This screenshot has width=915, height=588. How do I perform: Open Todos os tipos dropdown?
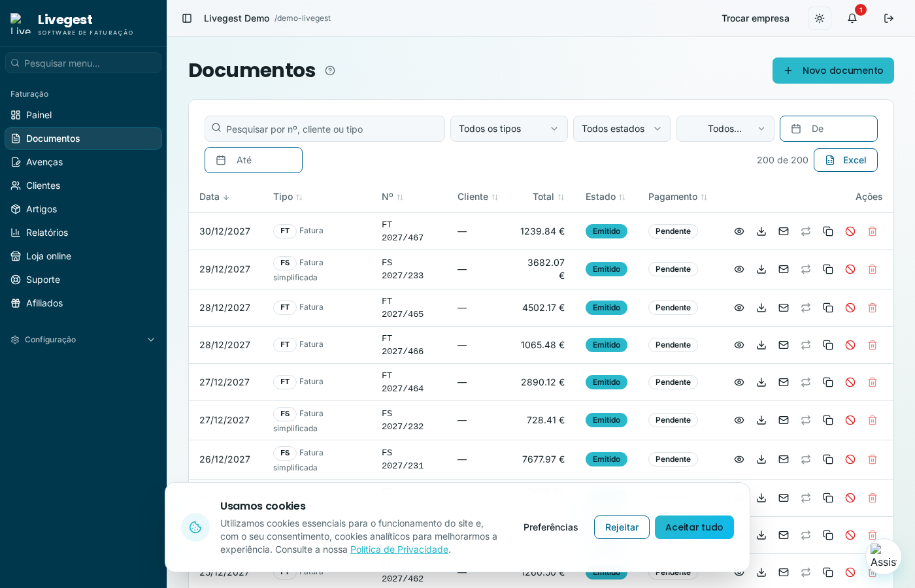(x=509, y=129)
